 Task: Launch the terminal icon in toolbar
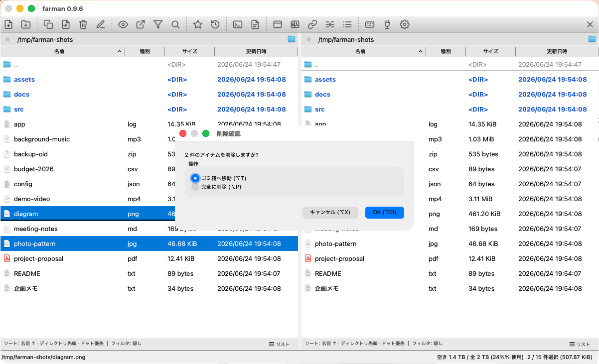click(x=238, y=24)
